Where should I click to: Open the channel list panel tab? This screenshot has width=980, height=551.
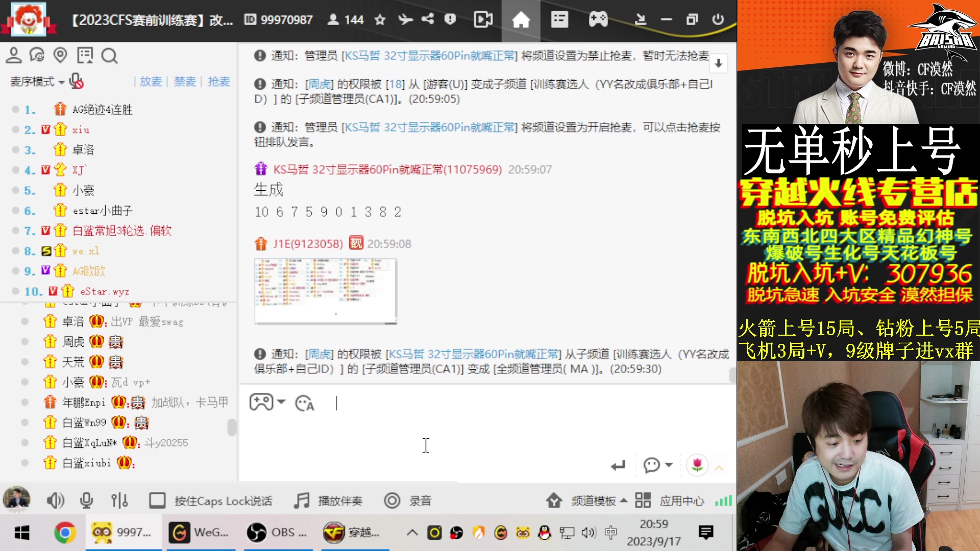pyautogui.click(x=559, y=20)
